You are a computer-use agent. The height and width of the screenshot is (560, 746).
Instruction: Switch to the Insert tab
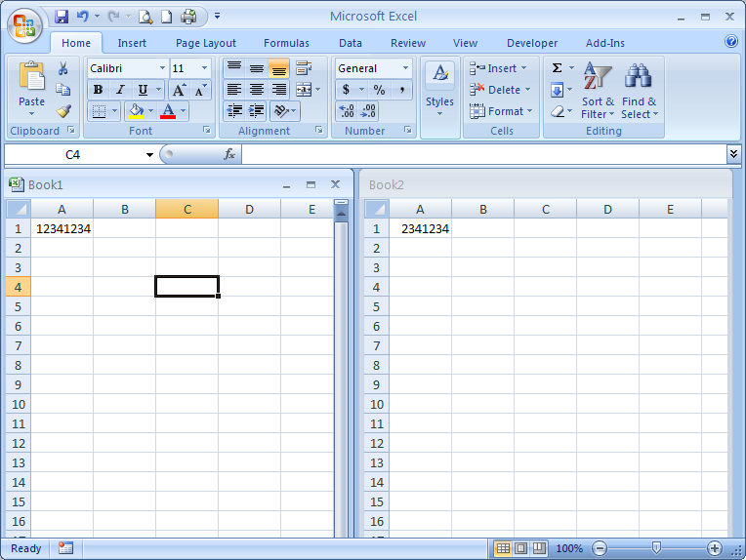tap(132, 43)
